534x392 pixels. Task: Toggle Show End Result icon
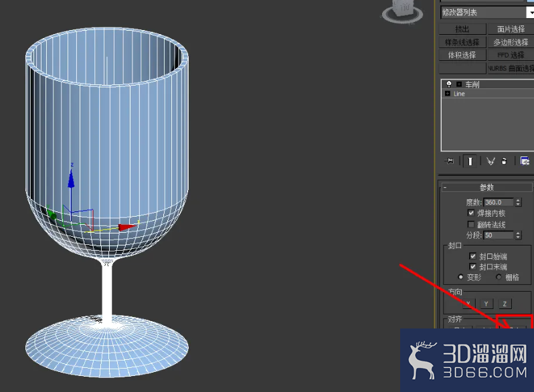click(x=470, y=161)
